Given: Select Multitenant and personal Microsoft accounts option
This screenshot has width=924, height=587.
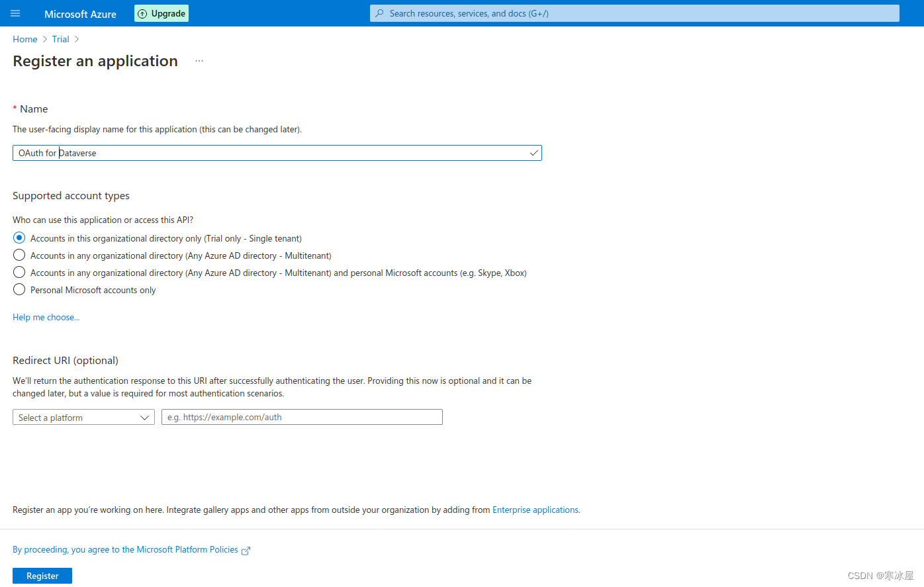Looking at the screenshot, I should [19, 272].
